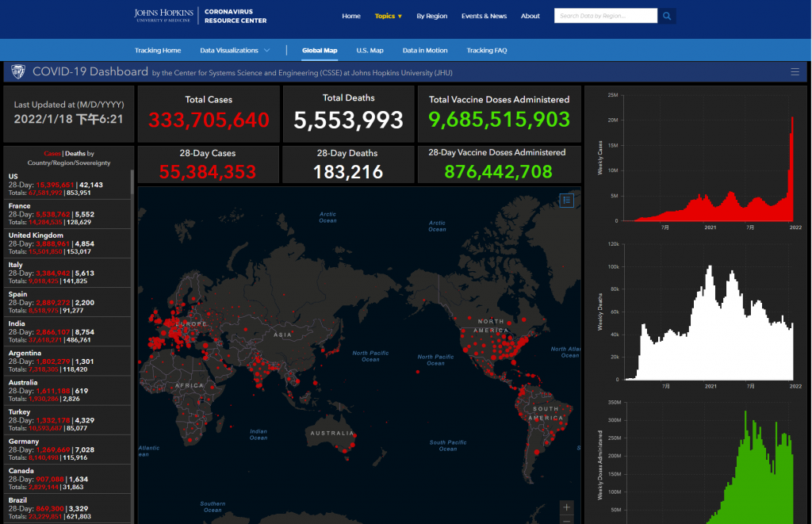This screenshot has height=524, width=812.
Task: Switch to the U.S. Map tab
Action: pos(370,51)
